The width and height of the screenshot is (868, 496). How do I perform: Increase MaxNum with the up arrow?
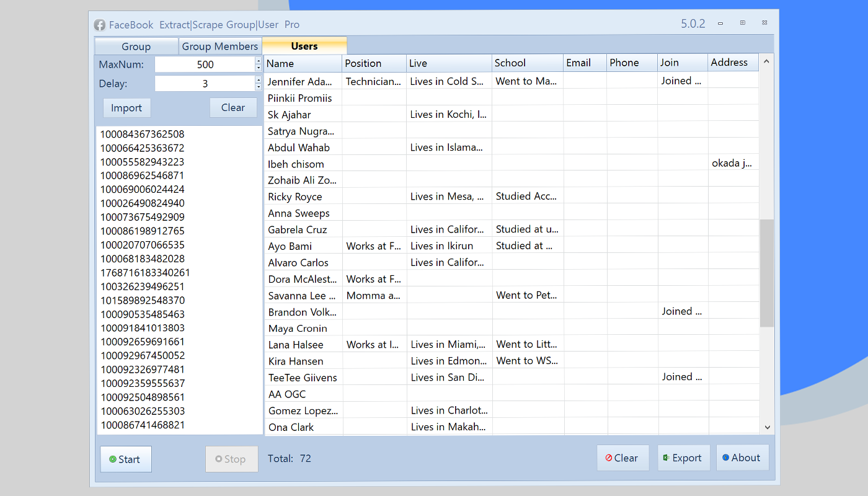[259, 61]
